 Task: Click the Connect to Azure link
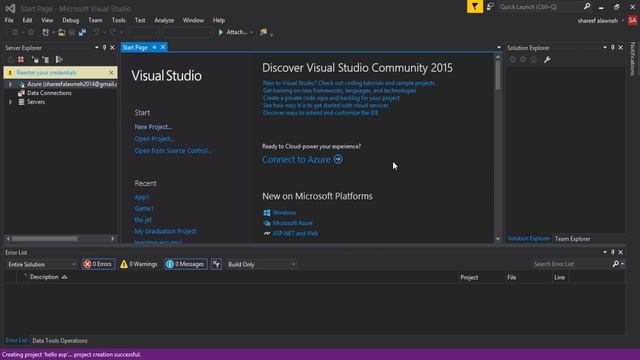pyautogui.click(x=296, y=160)
